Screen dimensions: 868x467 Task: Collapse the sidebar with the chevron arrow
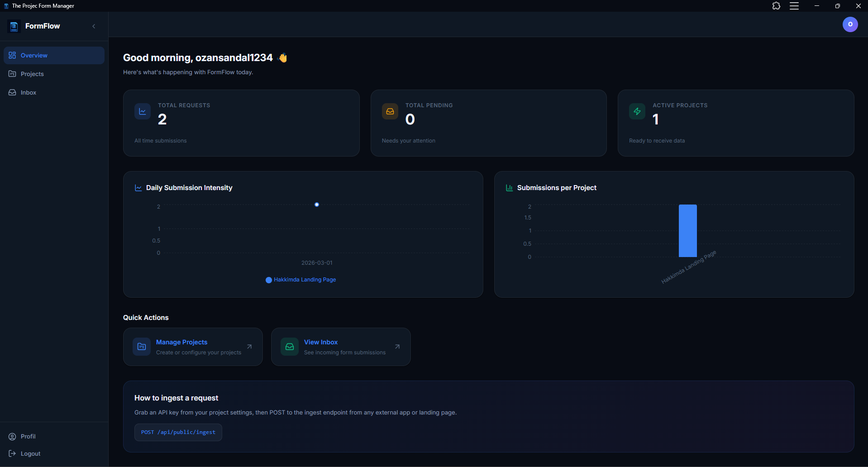[x=94, y=26]
